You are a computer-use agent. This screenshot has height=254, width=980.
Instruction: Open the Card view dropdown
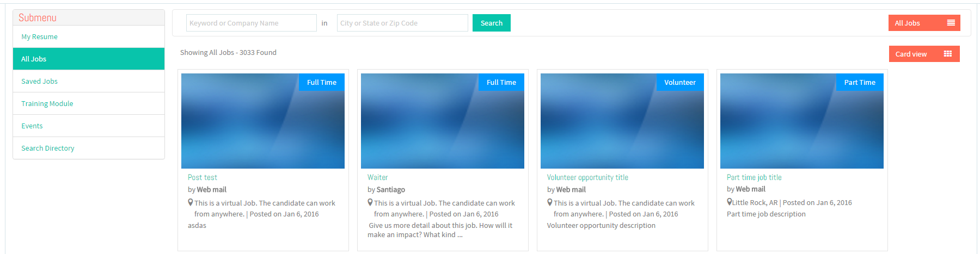(x=924, y=54)
